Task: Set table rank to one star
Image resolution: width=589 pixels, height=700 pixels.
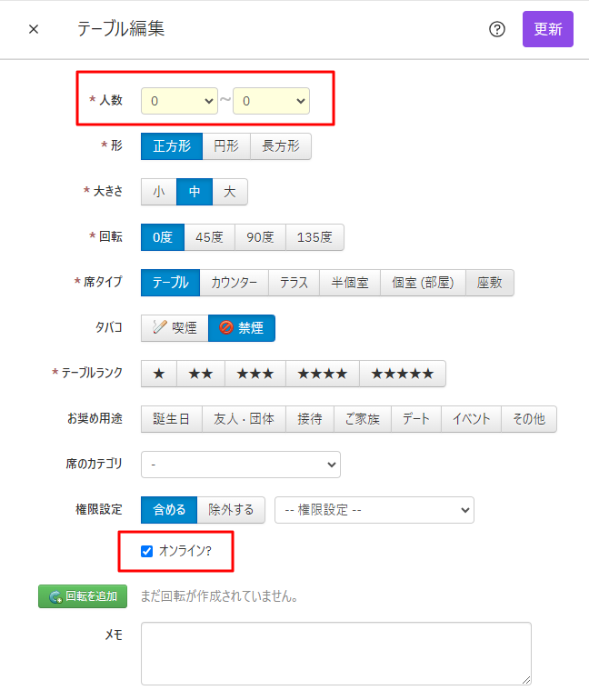Action: pos(159,375)
